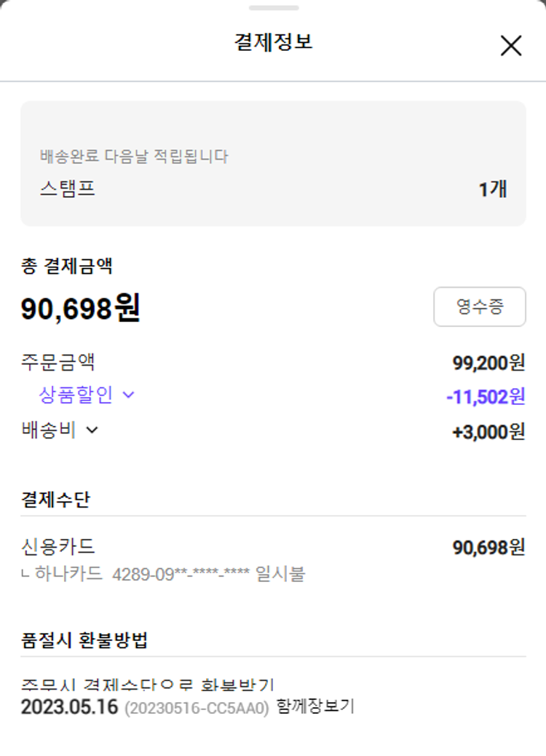Click the stamp notice 배송완료 다음날 적립됩니다
The image size is (546, 756).
[134, 156]
